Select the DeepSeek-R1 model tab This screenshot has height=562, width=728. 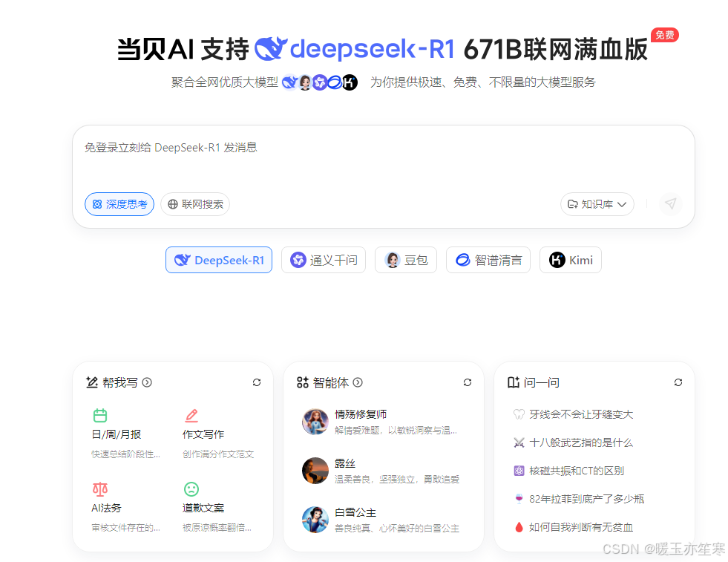click(x=219, y=260)
